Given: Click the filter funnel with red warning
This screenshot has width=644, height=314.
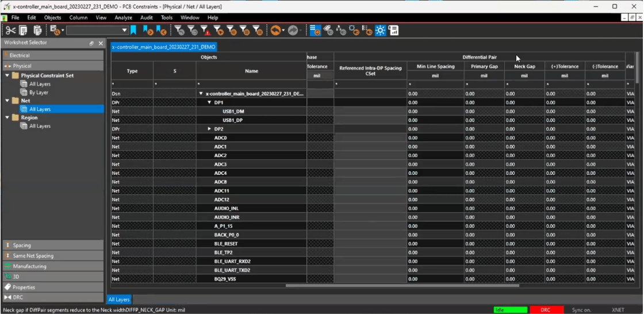Looking at the screenshot, I should click(205, 30).
